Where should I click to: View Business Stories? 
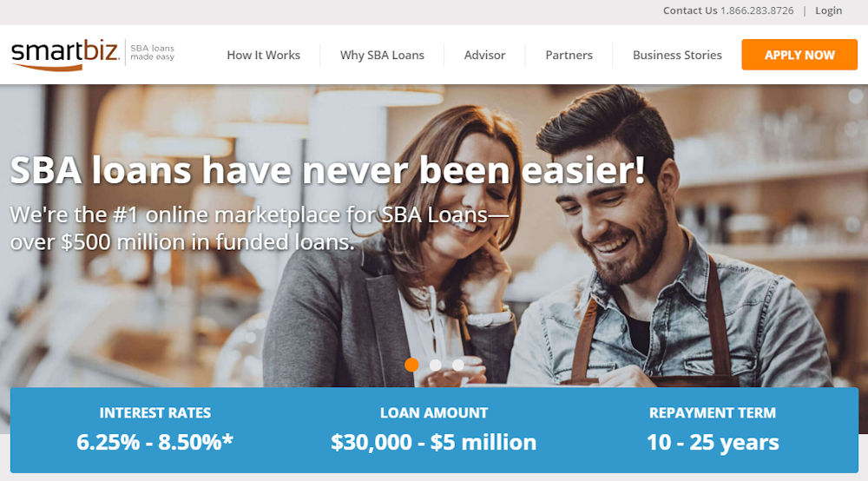coord(677,55)
